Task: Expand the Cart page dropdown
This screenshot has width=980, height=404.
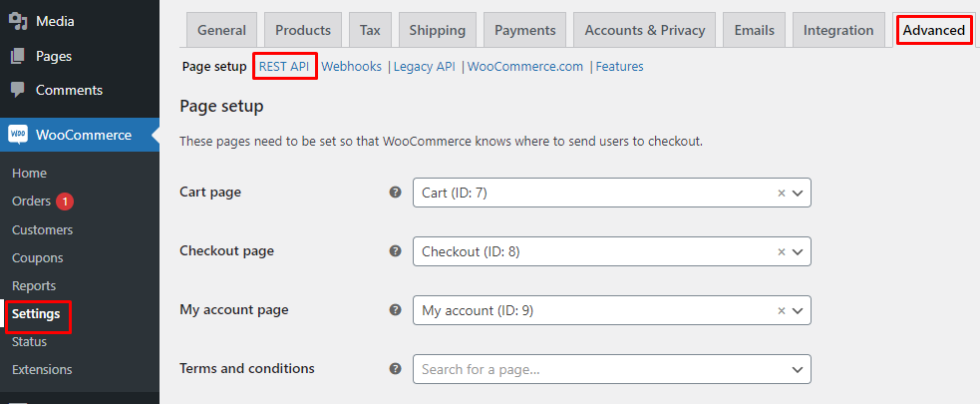Action: pos(798,194)
